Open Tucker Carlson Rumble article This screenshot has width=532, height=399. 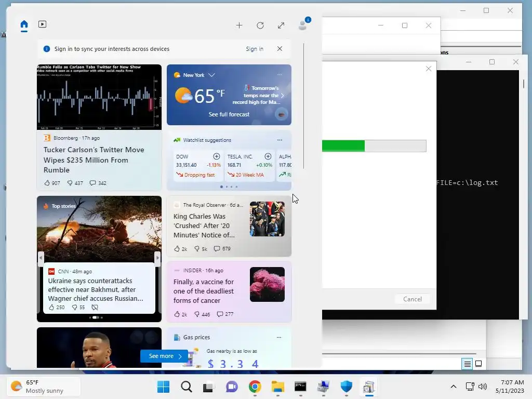94,160
